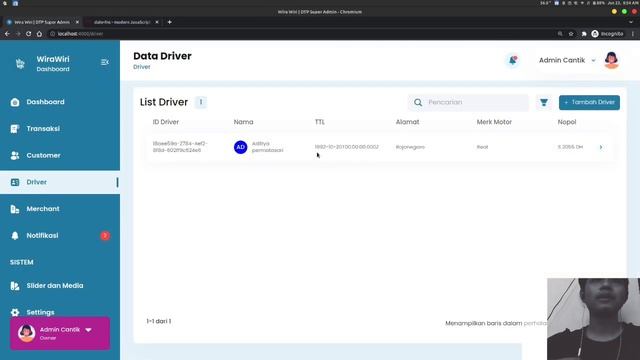
Task: Click the browser home icon
Action: coord(39,34)
